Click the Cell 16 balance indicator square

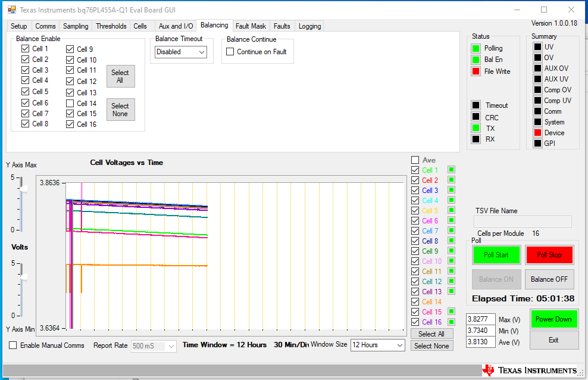pos(451,322)
